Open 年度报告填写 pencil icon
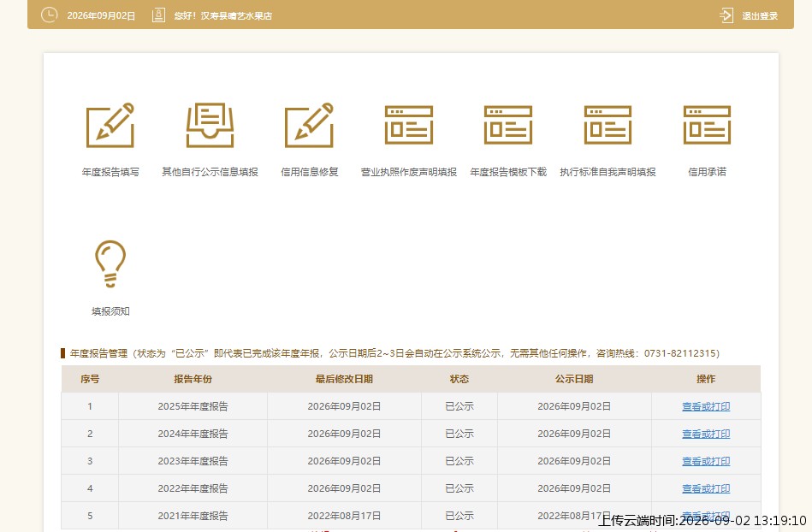The width and height of the screenshot is (812, 532). click(110, 125)
